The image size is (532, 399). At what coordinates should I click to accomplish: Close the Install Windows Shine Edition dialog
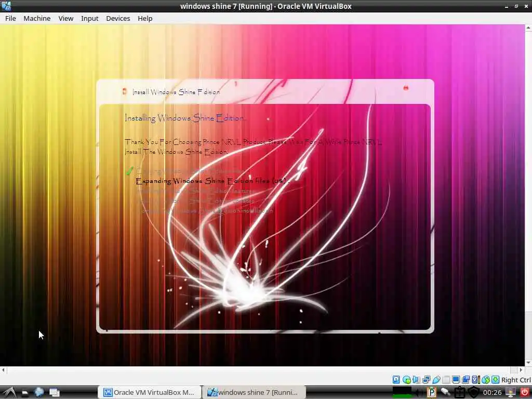coord(406,88)
